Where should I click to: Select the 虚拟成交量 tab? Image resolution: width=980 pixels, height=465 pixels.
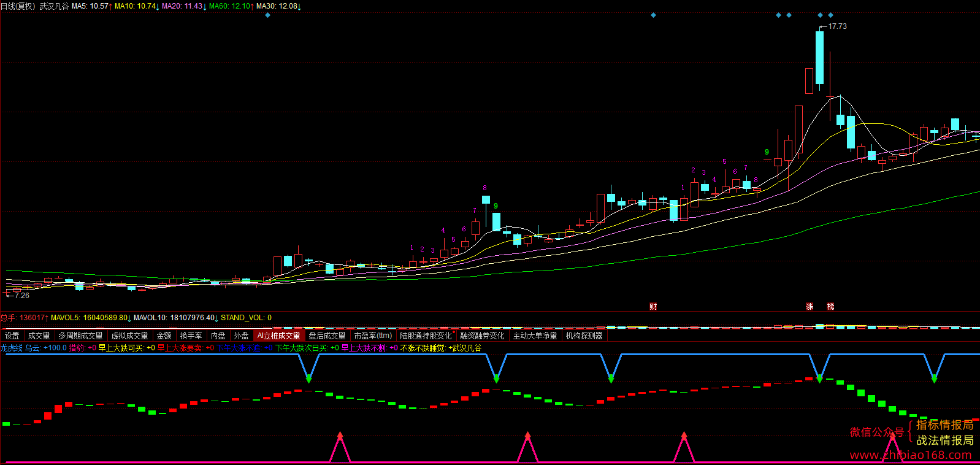pos(129,336)
